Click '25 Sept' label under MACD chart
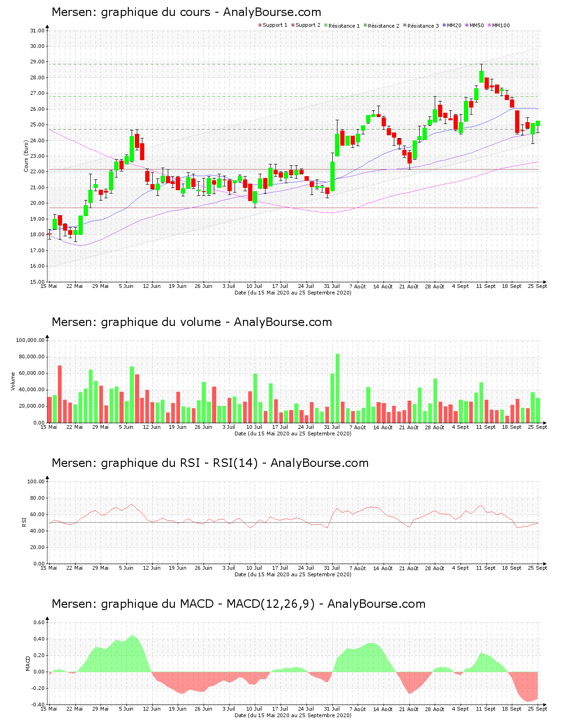The image size is (564, 728). pyautogui.click(x=538, y=709)
